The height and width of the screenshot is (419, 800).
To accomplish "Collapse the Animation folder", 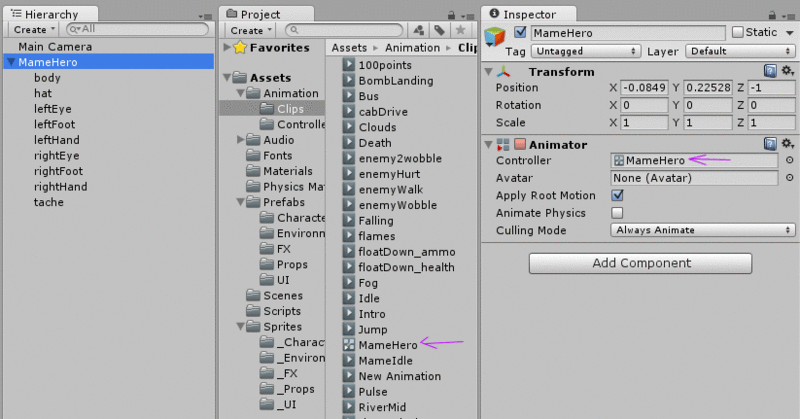I will [240, 93].
